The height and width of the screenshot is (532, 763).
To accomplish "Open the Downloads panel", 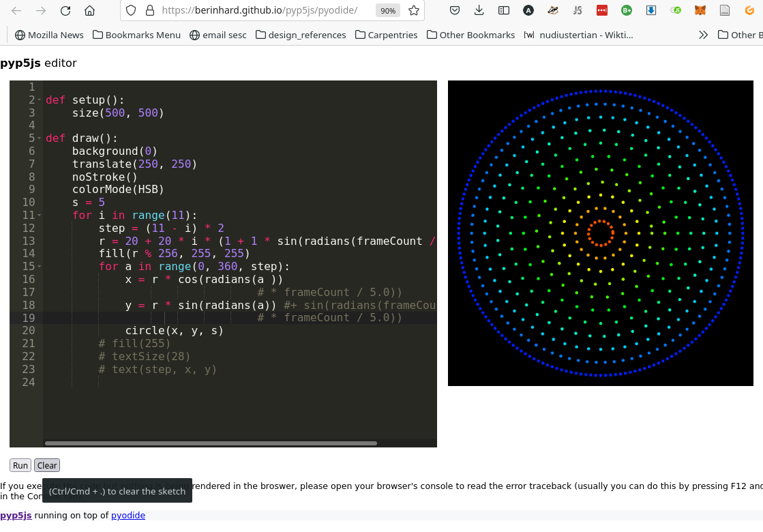I will click(x=479, y=11).
